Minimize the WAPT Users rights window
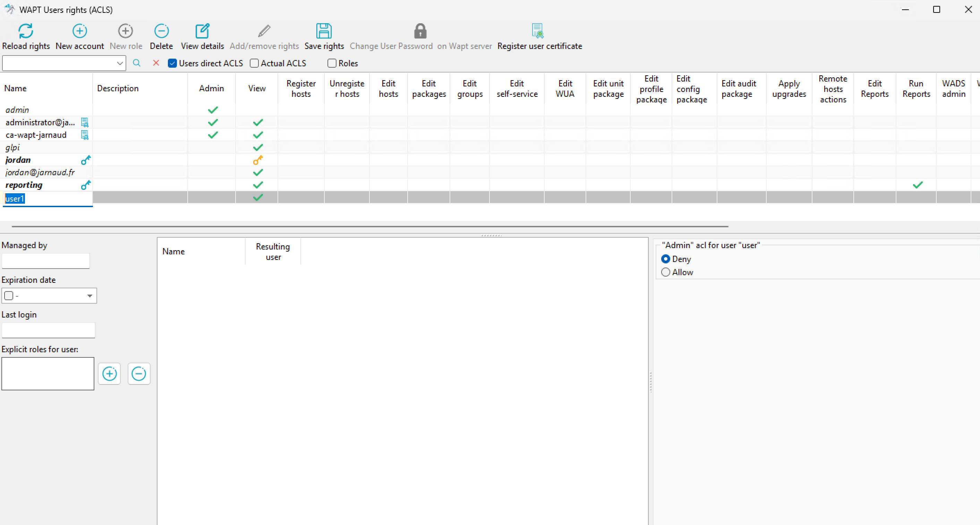The width and height of the screenshot is (980, 525). point(905,9)
